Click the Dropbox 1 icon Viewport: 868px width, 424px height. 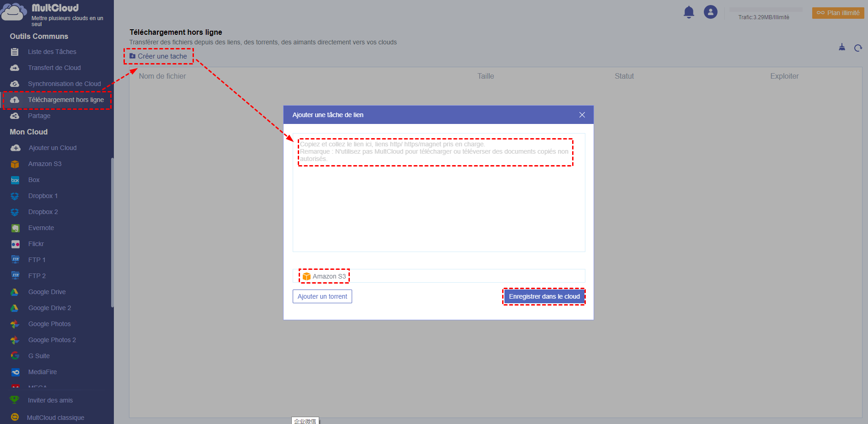[x=15, y=196]
